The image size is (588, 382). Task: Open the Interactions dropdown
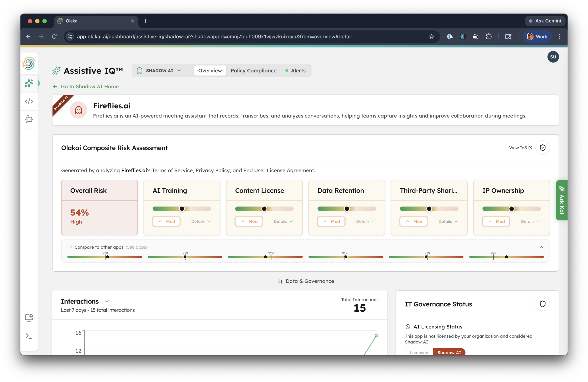click(x=107, y=301)
